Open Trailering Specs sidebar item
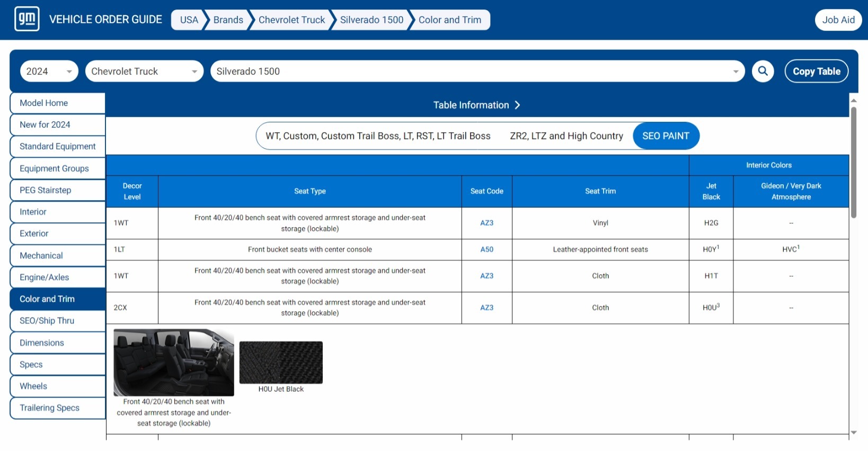868x451 pixels. 58,408
